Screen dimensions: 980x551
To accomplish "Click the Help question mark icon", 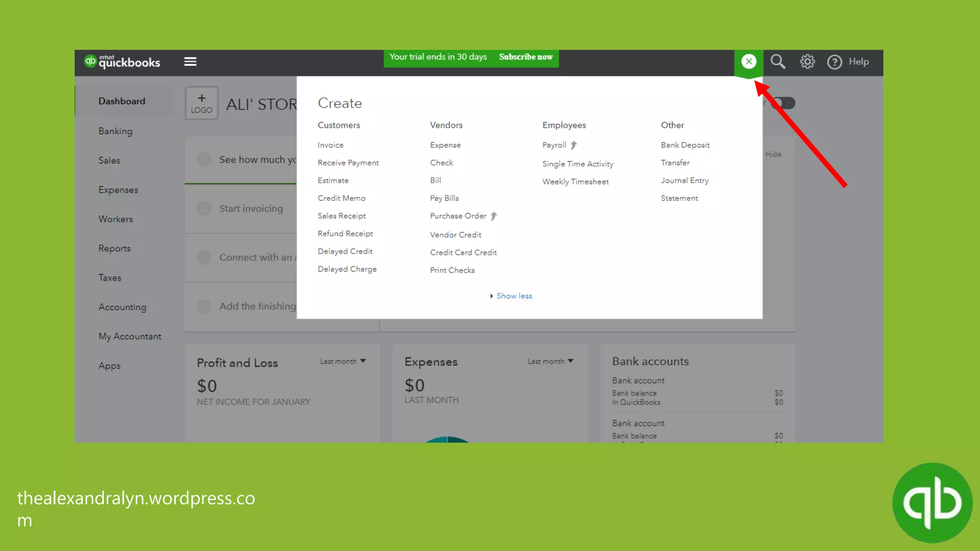I will point(835,62).
